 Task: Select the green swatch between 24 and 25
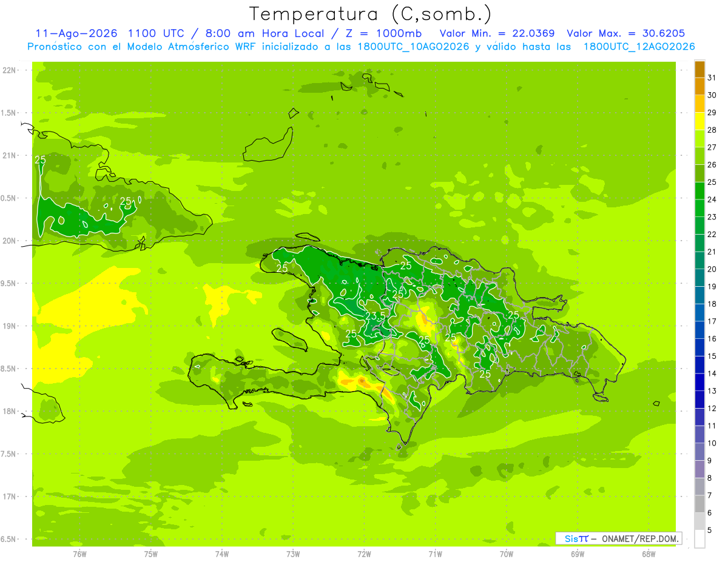[x=699, y=191]
